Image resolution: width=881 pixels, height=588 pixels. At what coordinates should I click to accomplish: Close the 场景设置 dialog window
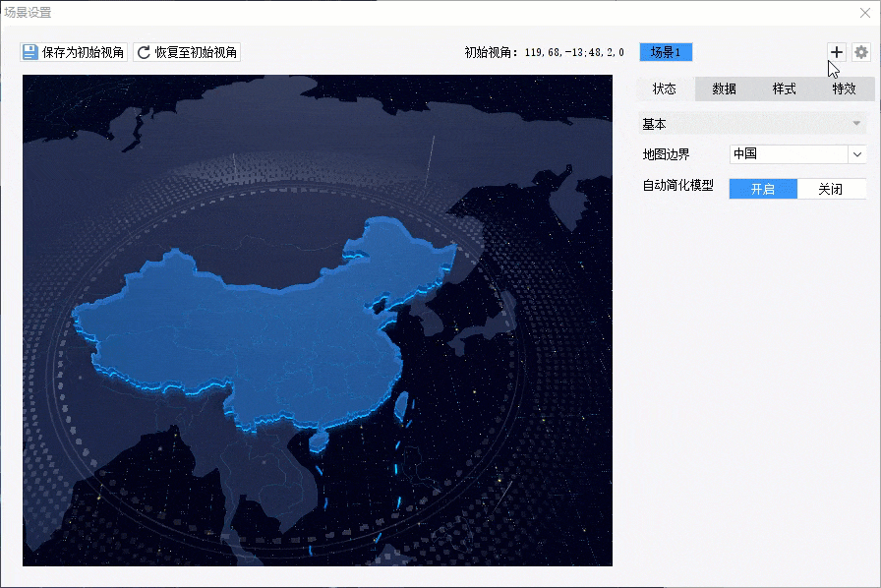865,13
